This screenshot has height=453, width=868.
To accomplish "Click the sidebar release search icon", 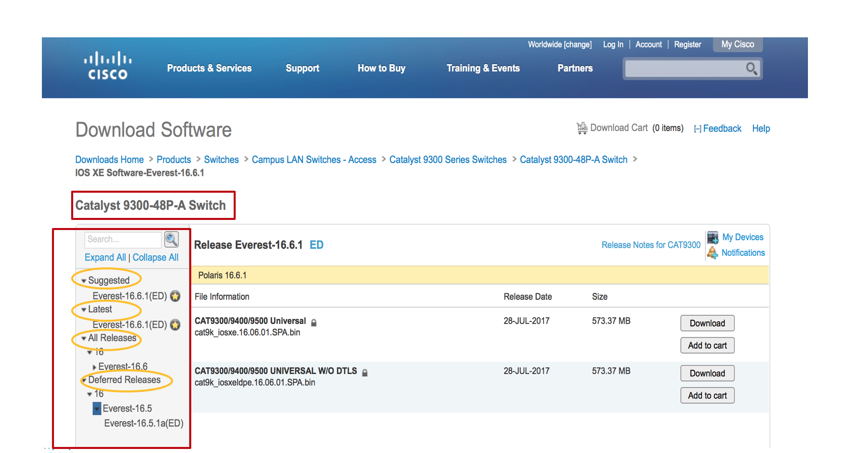I will point(172,239).
